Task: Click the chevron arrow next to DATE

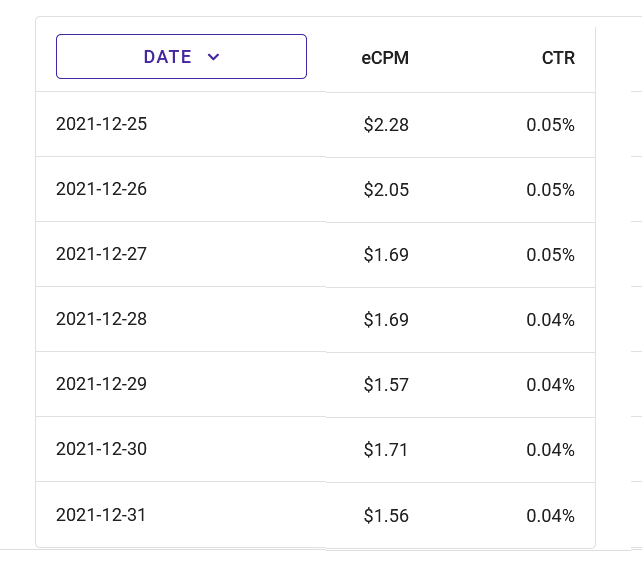Action: [x=213, y=57]
